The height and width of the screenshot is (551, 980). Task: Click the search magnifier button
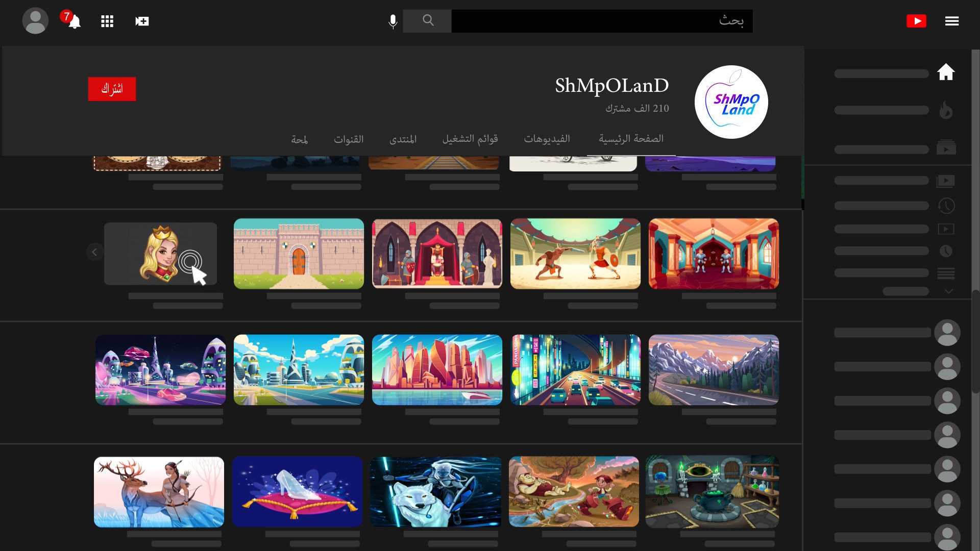click(428, 21)
